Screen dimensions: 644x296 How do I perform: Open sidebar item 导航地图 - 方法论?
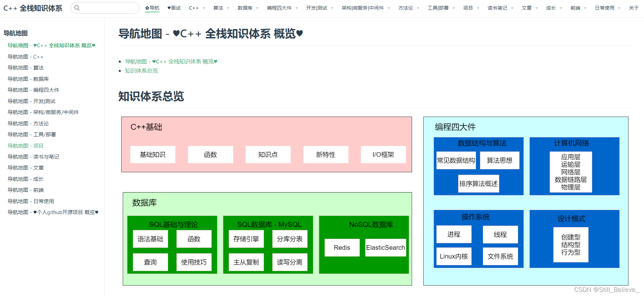tap(28, 123)
